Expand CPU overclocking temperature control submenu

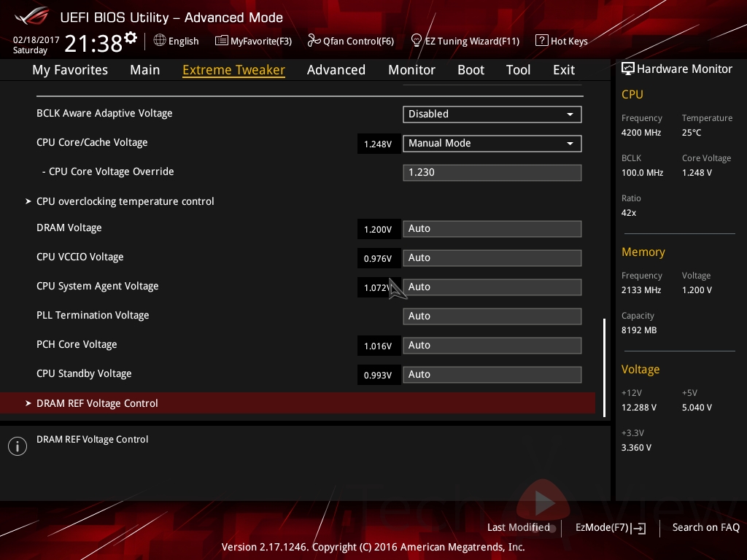[125, 201]
